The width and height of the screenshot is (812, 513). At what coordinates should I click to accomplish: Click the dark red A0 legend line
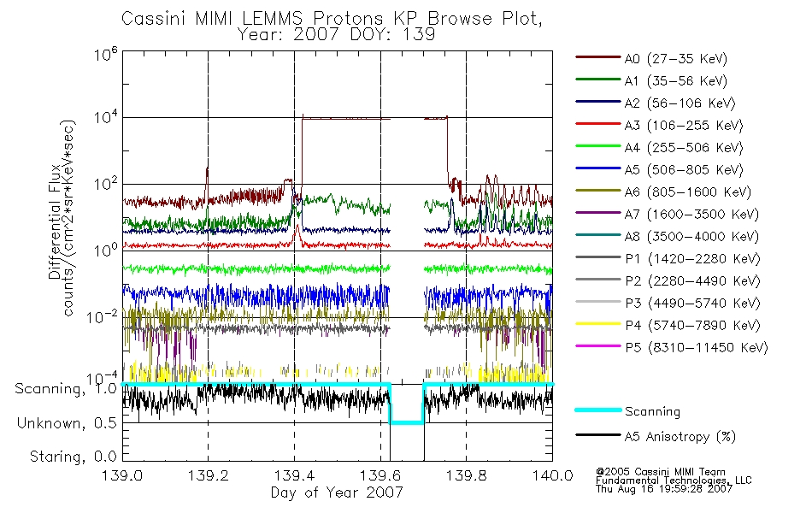(x=598, y=57)
